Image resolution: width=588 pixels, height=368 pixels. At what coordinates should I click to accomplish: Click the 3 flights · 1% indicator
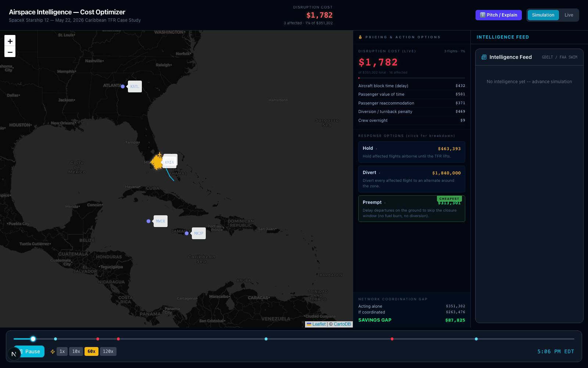point(455,51)
